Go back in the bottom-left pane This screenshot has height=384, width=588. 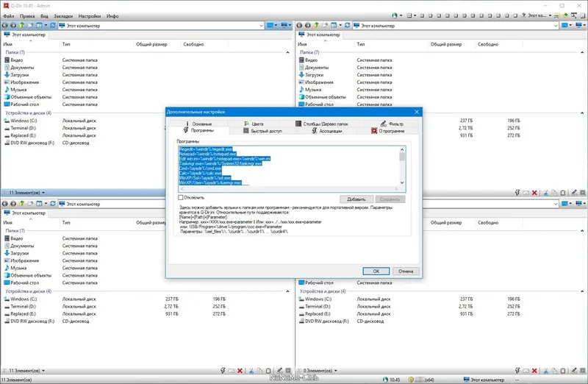click(5, 204)
